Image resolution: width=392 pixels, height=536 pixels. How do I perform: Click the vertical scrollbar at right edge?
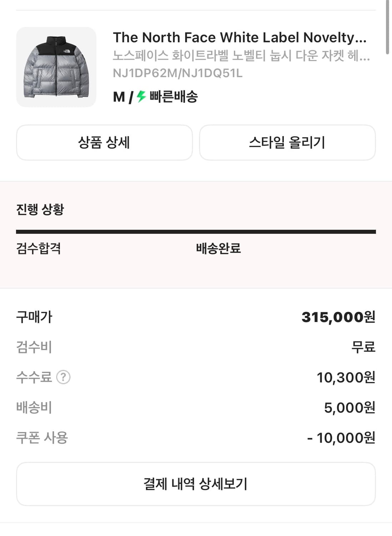(387, 27)
